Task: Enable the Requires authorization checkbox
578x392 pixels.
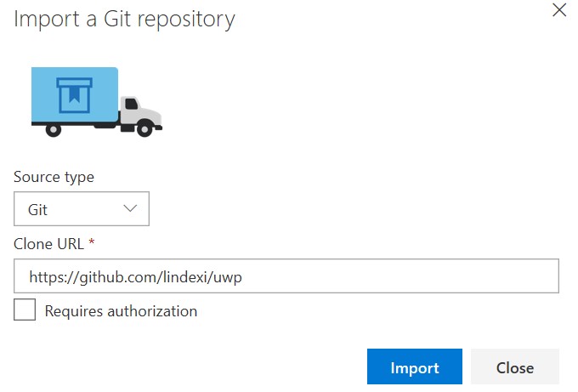Action: coord(25,310)
